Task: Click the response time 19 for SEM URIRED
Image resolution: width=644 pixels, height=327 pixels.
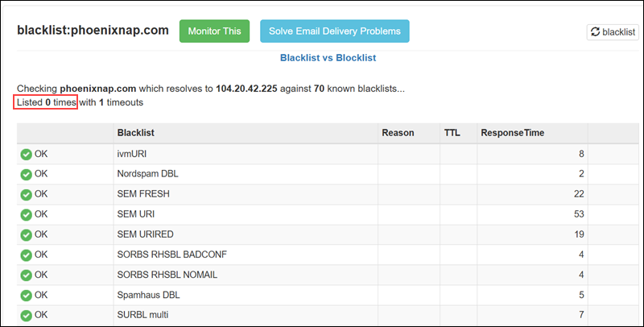Action: pos(579,234)
